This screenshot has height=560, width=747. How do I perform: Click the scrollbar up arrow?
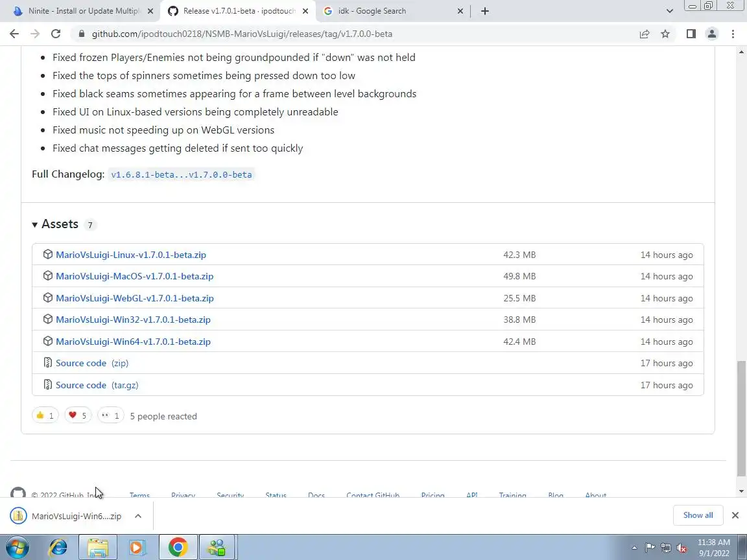pos(741,51)
